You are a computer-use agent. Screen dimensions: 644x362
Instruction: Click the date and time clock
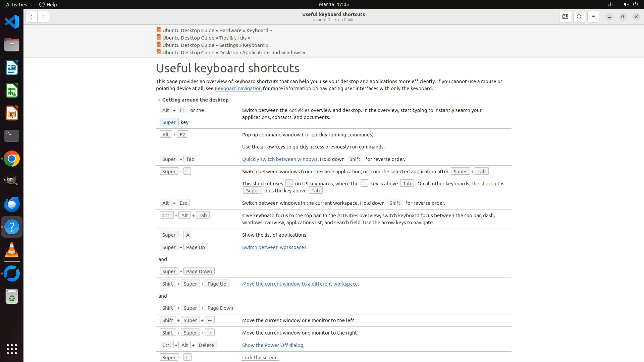(x=333, y=4)
